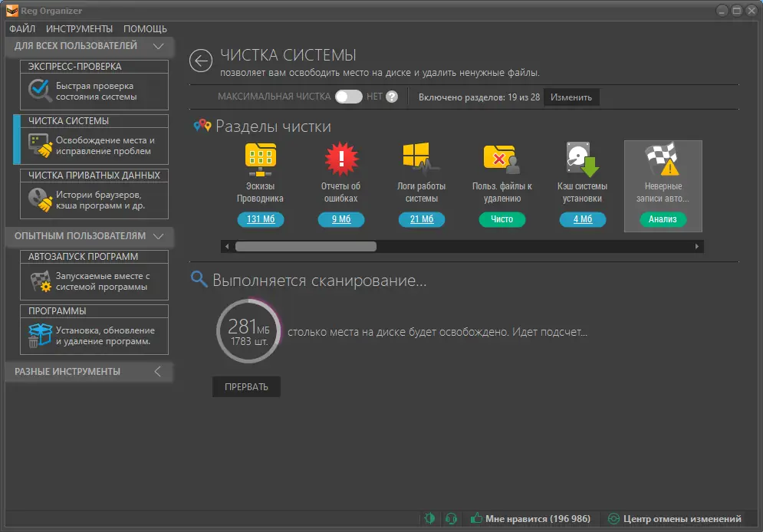Screen dimensions: 763x532
Task: Click the Чистка системы broom icon in sidebar
Action: click(39, 146)
